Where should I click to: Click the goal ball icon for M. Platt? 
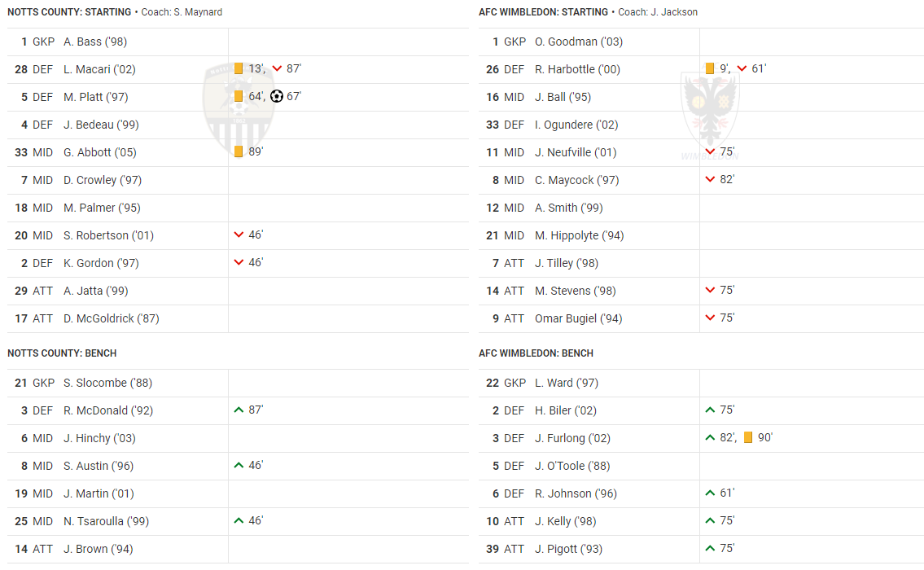click(276, 96)
